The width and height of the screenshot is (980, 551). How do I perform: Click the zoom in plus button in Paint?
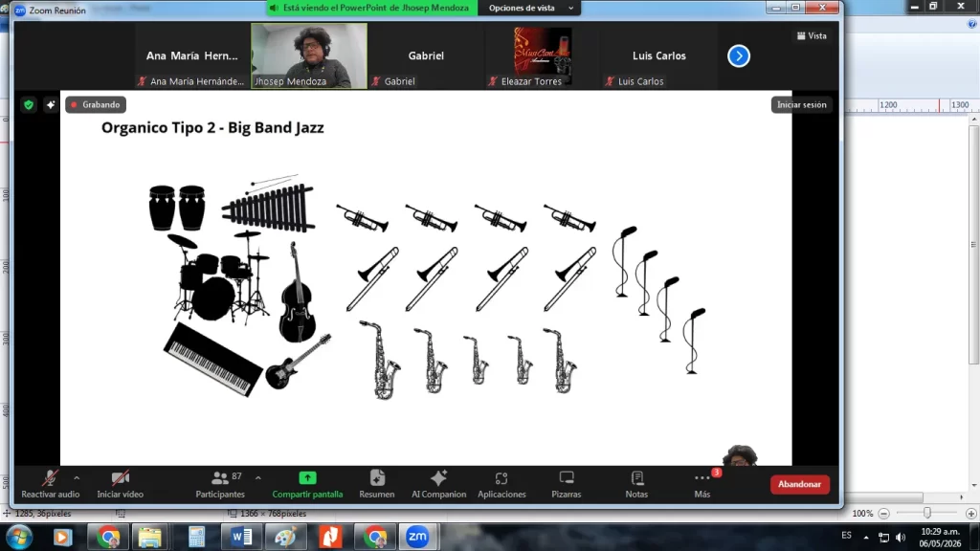970,514
